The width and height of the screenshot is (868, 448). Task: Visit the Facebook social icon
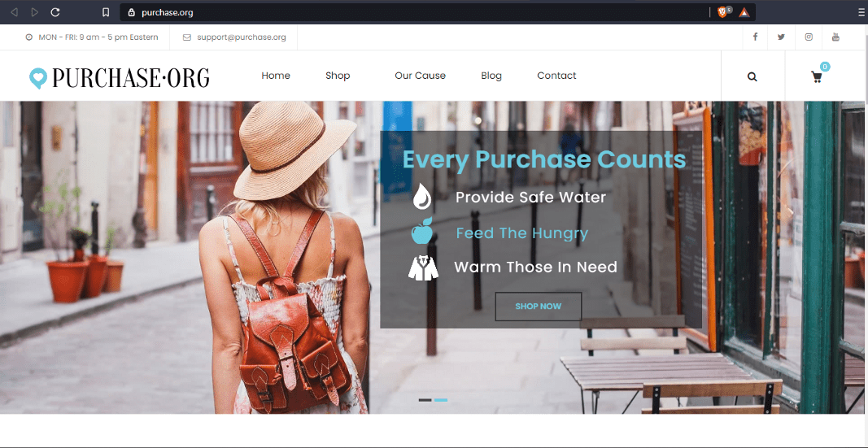coord(755,37)
